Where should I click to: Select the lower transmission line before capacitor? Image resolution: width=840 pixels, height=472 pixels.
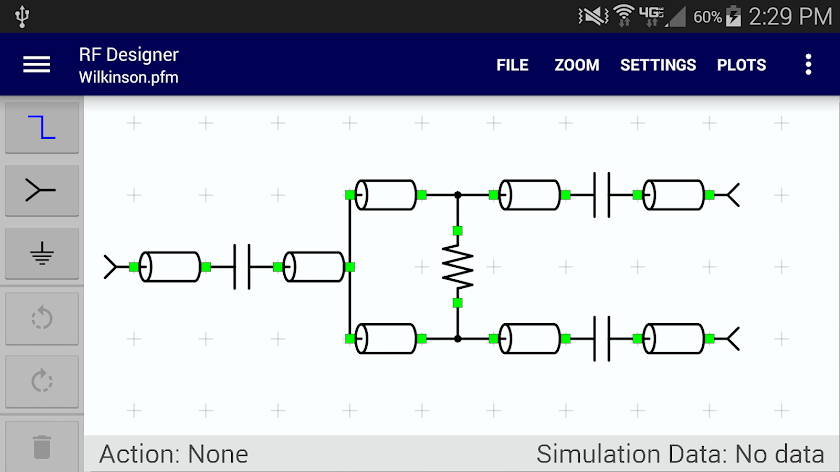click(x=529, y=339)
